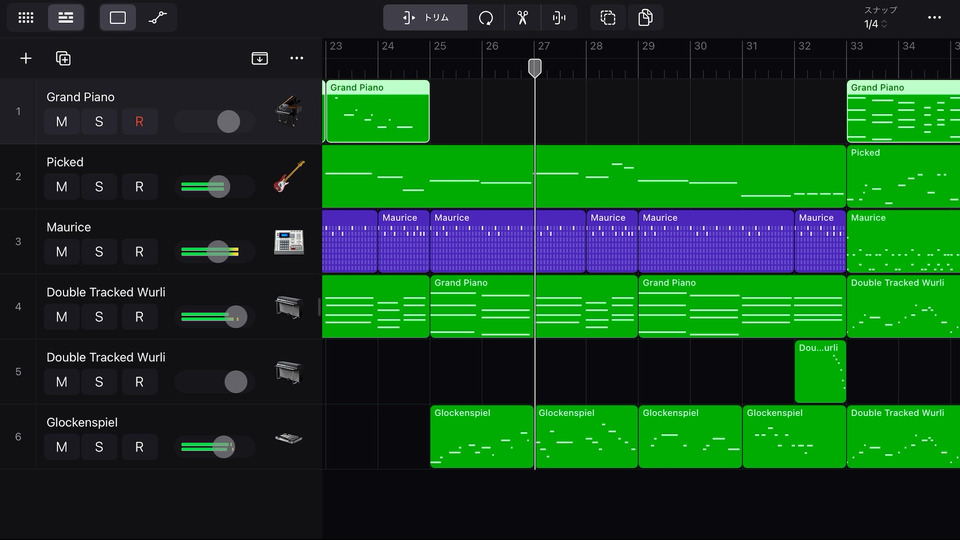960x540 pixels.
Task: Switch to the tracks view icon
Action: point(66,18)
